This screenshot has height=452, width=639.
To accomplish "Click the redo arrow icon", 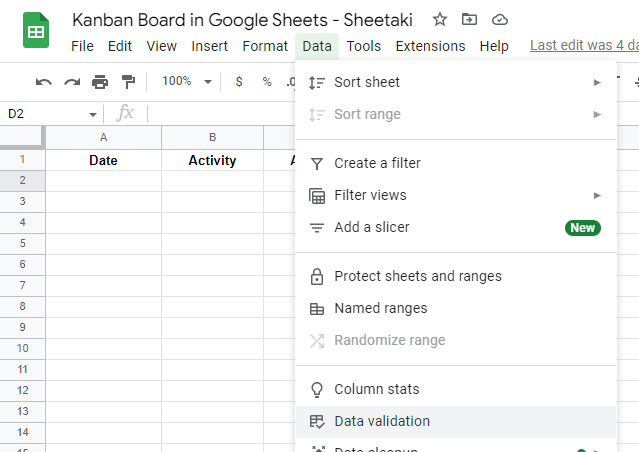I will click(x=71, y=82).
